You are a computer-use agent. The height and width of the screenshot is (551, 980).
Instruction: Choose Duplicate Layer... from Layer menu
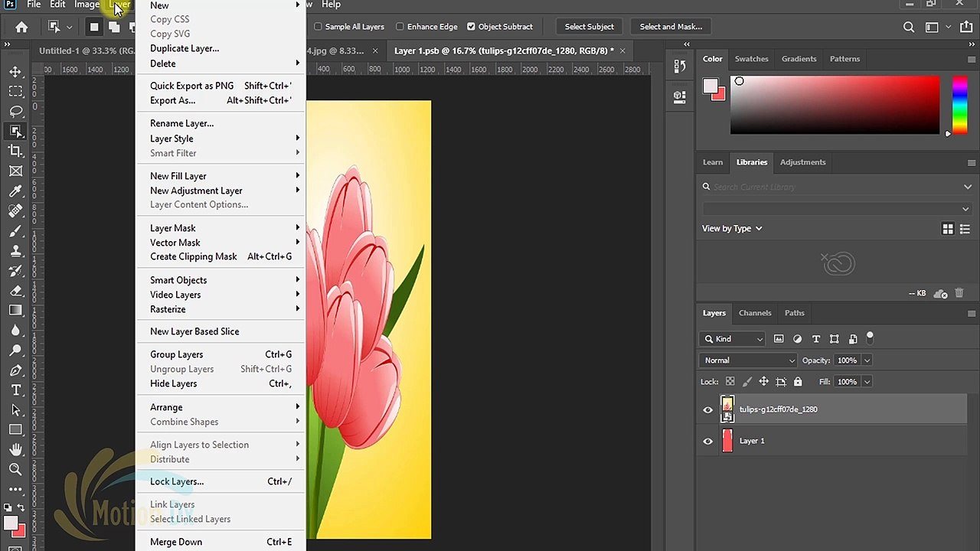click(185, 48)
